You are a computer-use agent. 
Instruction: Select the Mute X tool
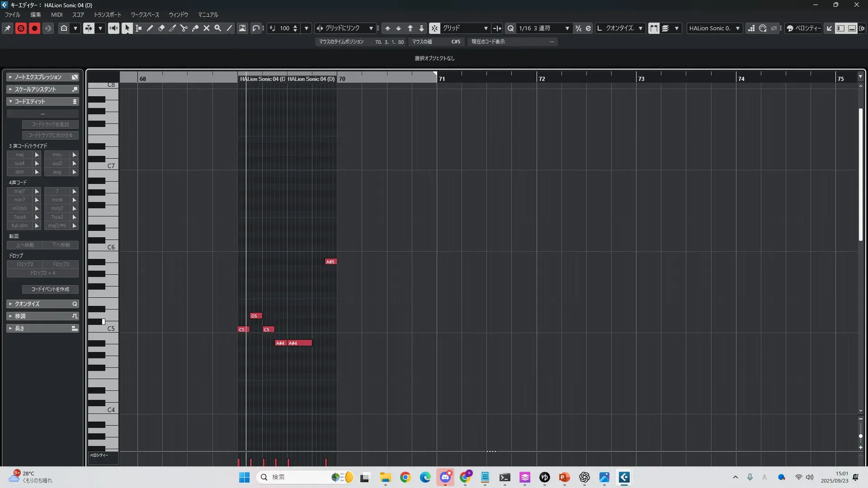click(207, 28)
